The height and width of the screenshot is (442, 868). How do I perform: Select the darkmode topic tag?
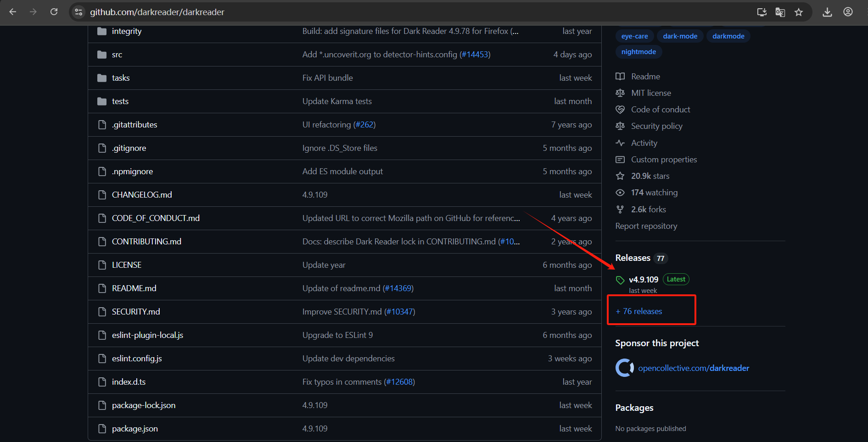point(728,36)
